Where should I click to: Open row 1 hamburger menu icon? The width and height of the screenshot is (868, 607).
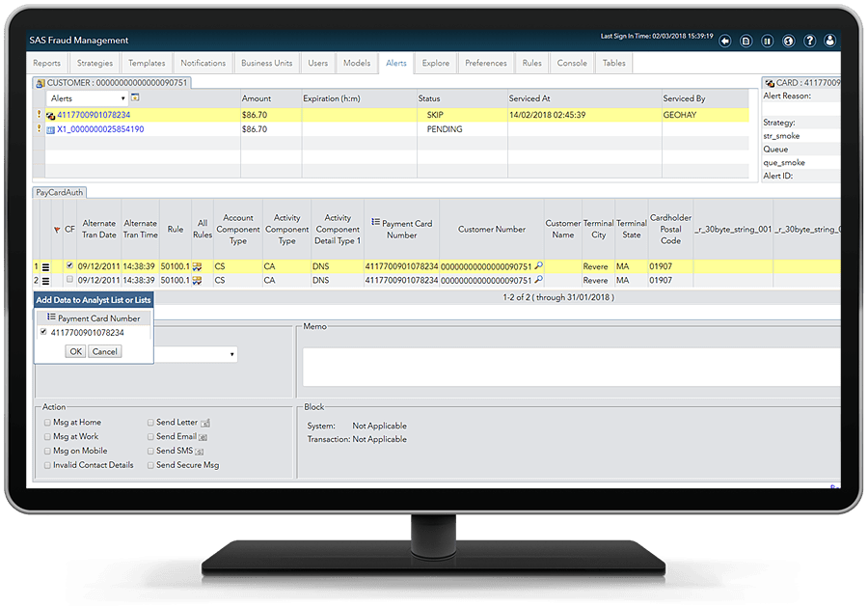pos(45,266)
